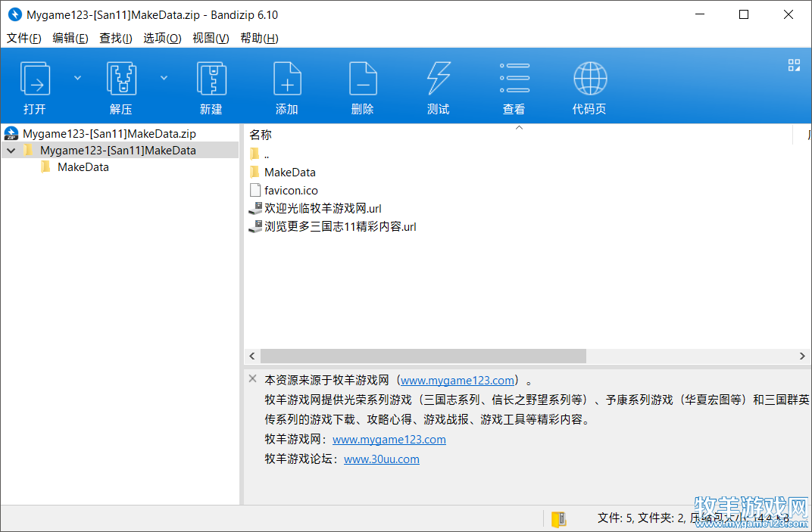Click the parent folder '..' entry
This screenshot has height=532, width=812.
point(267,154)
